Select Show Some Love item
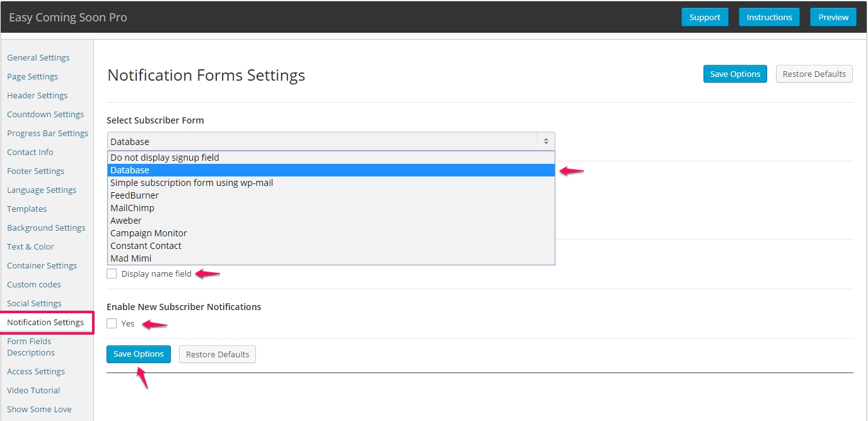The image size is (868, 421). 39,409
